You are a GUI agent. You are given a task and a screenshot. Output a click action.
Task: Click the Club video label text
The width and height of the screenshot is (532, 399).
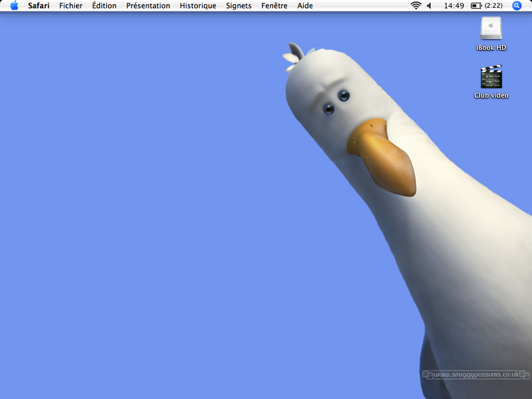coord(491,96)
